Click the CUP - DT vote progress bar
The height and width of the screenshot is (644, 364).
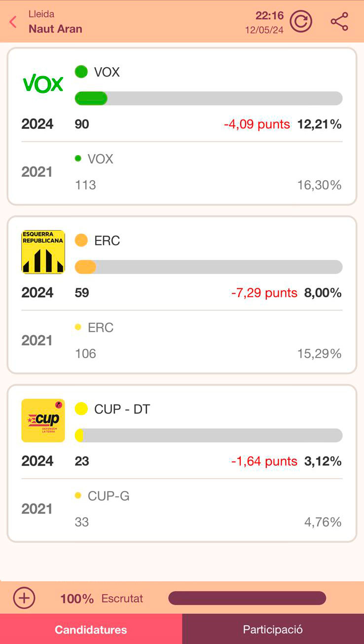coord(208,436)
